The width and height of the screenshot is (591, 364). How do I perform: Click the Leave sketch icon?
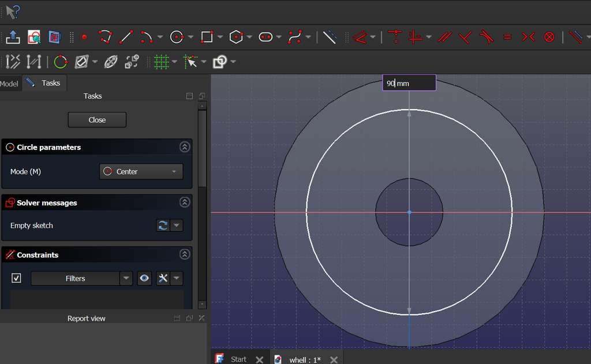(x=13, y=37)
